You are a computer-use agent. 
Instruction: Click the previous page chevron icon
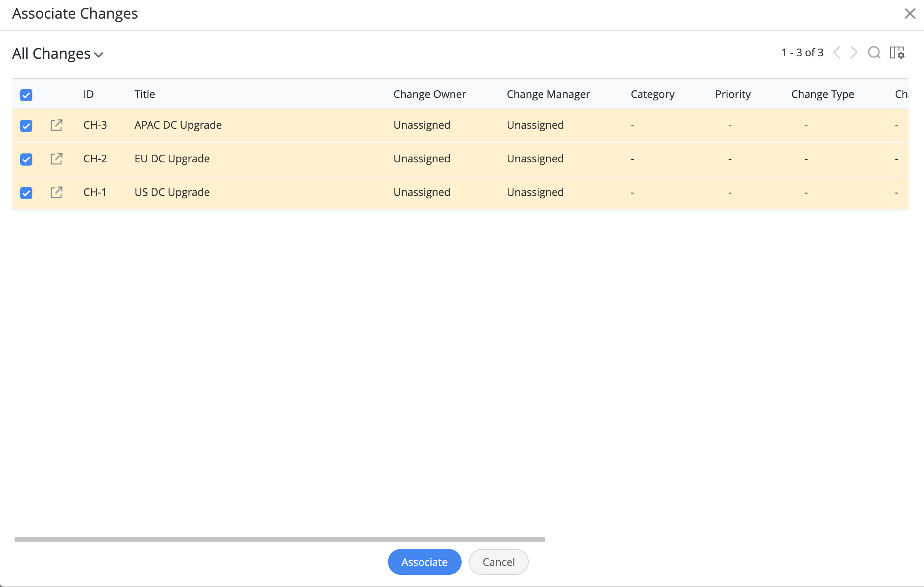point(837,53)
